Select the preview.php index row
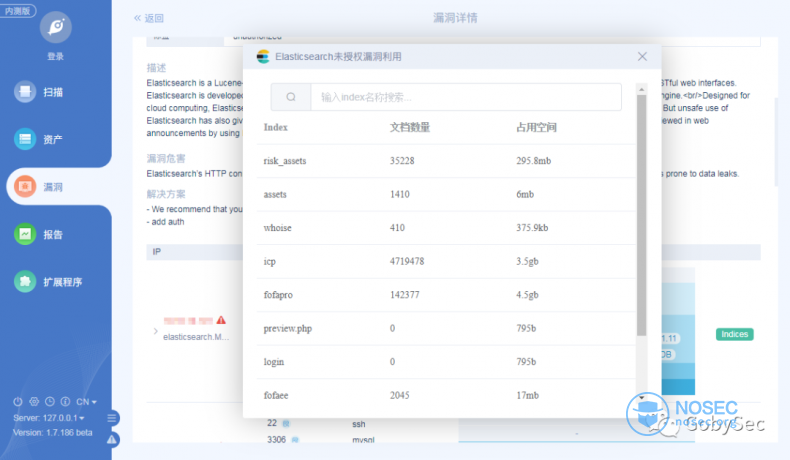 click(x=446, y=328)
